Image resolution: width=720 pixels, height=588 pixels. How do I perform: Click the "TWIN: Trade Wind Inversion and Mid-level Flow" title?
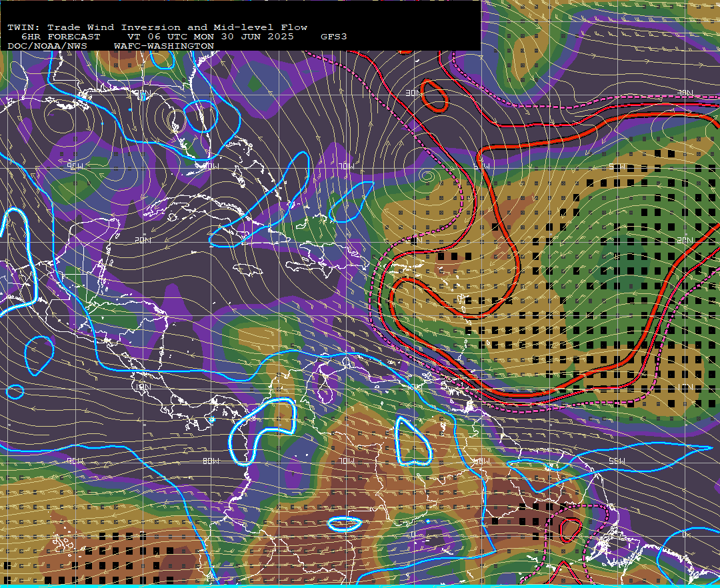coord(157,27)
